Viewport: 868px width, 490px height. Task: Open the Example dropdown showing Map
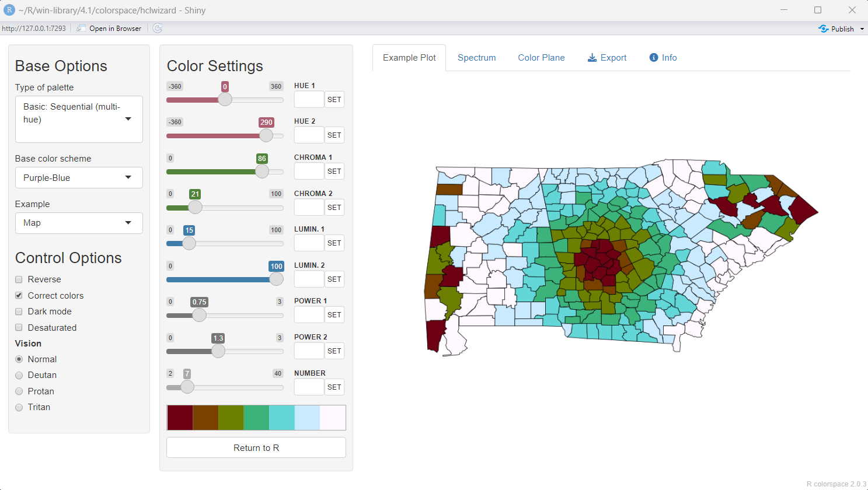[x=79, y=223]
